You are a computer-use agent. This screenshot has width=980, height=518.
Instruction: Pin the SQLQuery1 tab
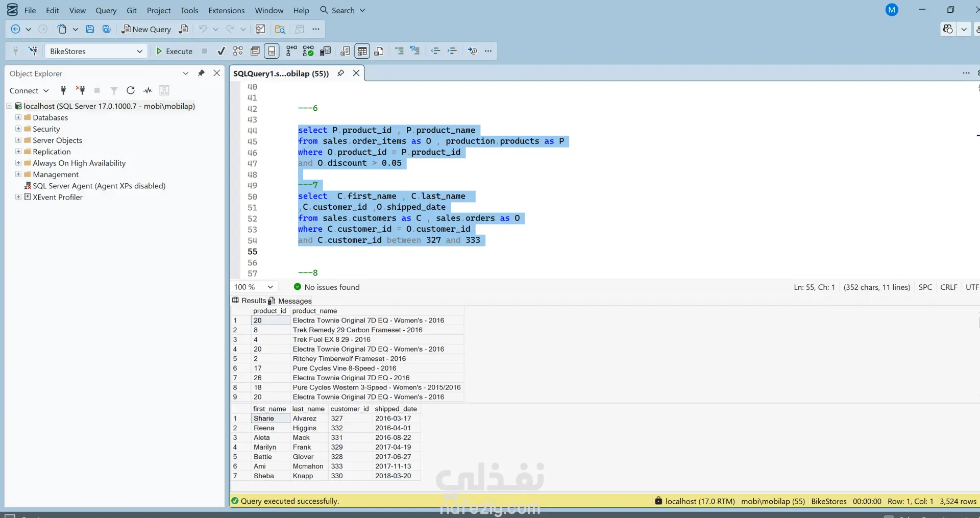[340, 73]
